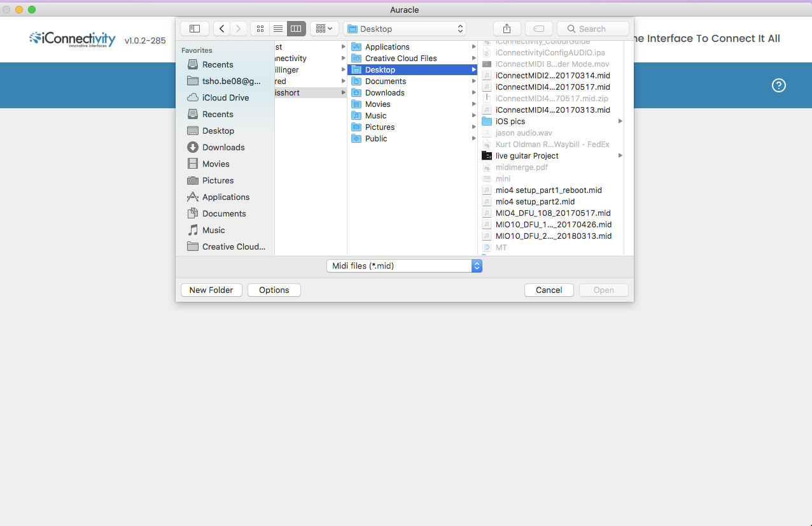Toggle the sidebar visibility button
Screen dimensions: 812x526
[195, 29]
